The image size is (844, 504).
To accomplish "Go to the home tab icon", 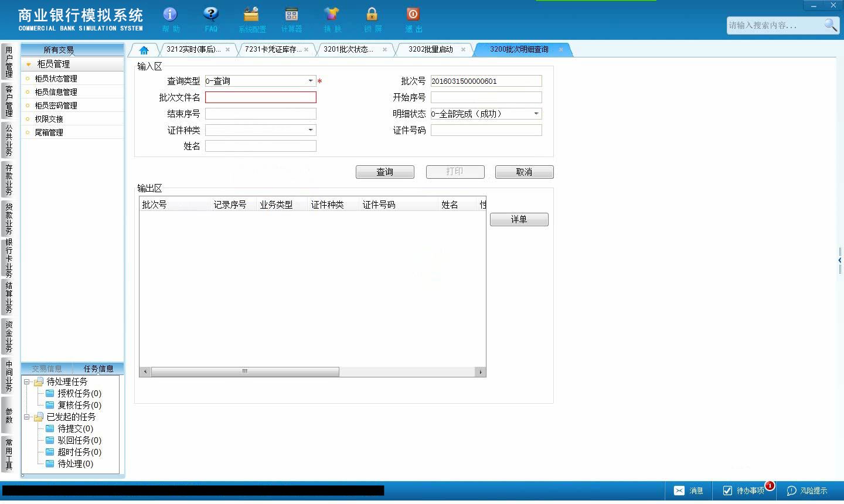I will pyautogui.click(x=144, y=50).
